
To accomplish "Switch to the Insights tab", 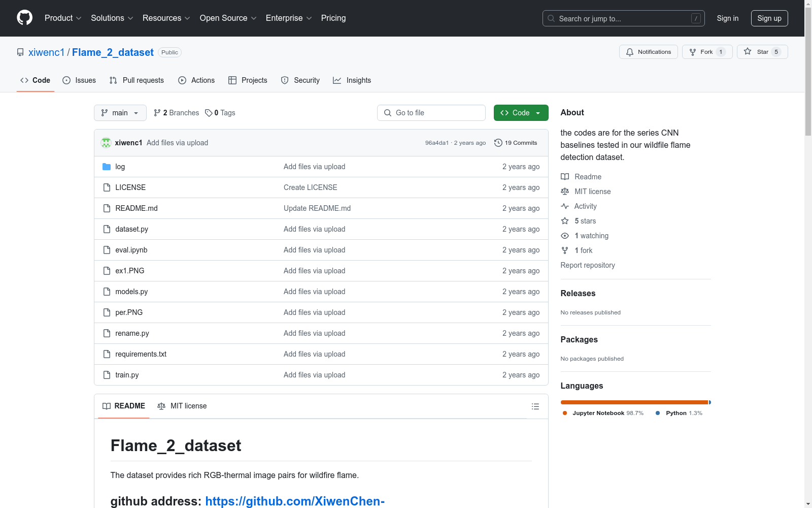I will click(x=352, y=80).
